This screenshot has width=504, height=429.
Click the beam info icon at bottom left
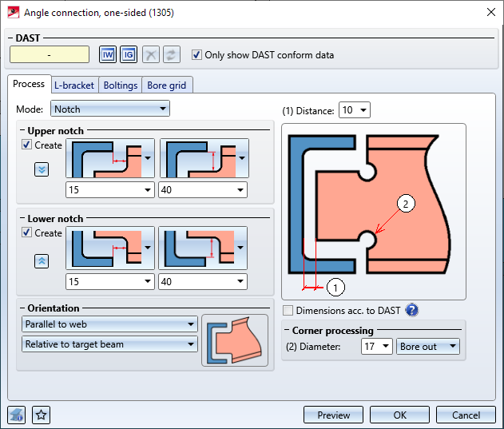click(17, 415)
